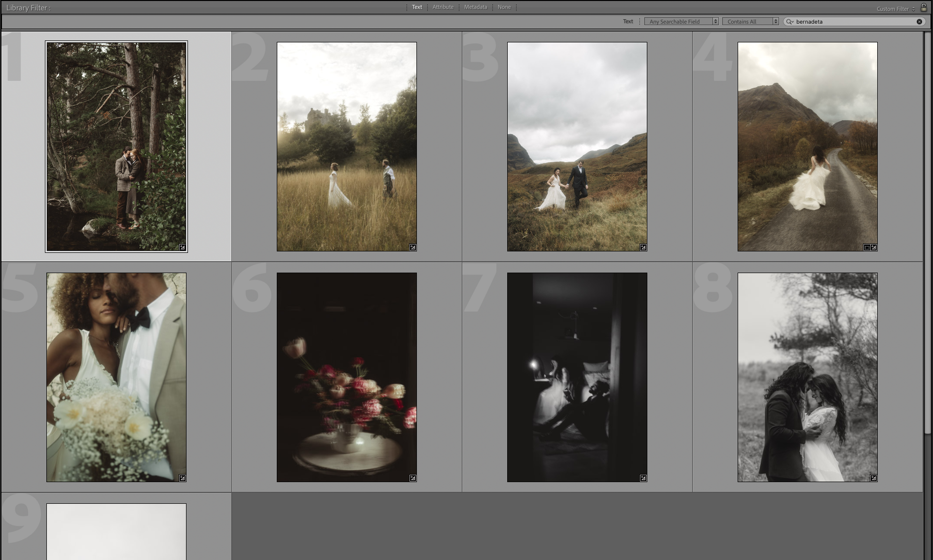Viewport: 933px width, 560px height.
Task: Select photo 4 bride running on road
Action: coord(808,146)
